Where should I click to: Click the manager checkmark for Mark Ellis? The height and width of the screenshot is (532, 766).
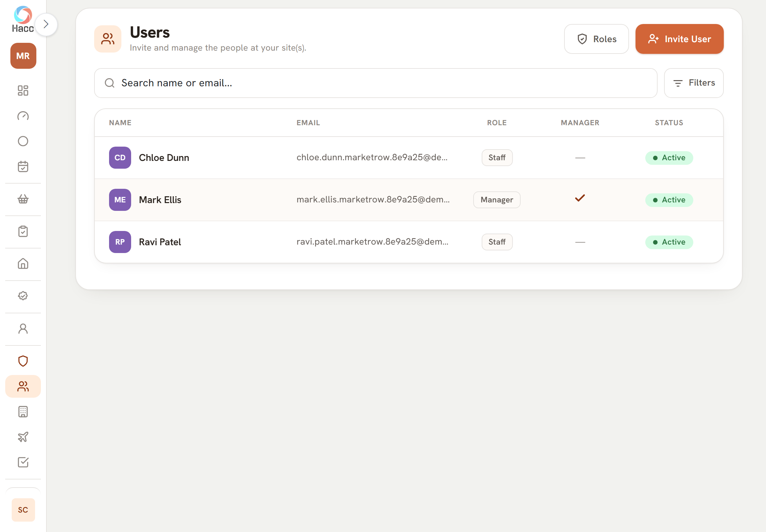(580, 198)
